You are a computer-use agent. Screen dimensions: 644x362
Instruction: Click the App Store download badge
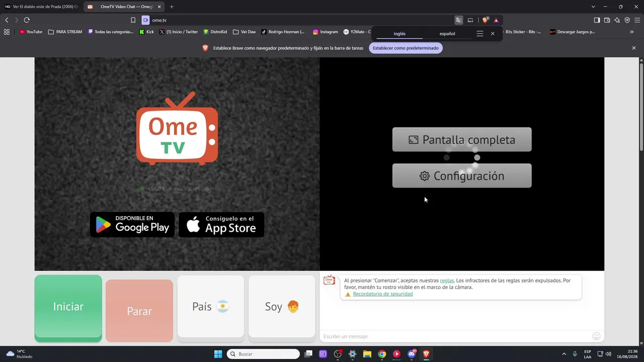[221, 225]
